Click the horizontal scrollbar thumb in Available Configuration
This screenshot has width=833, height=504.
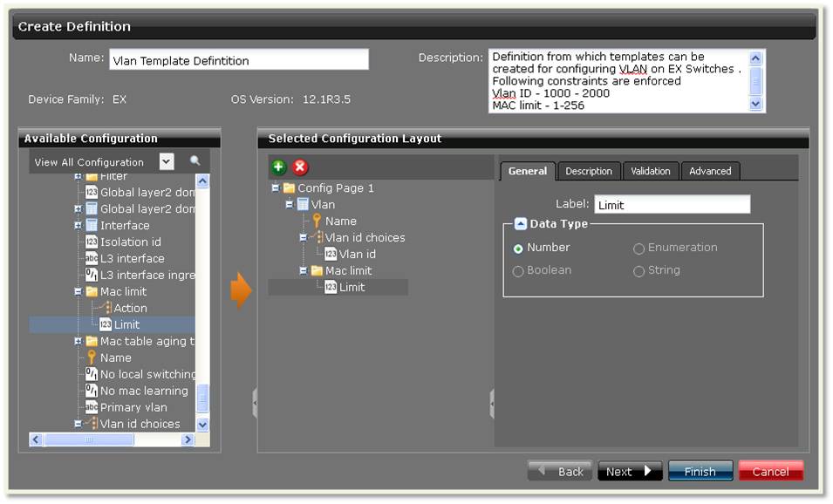click(89, 439)
